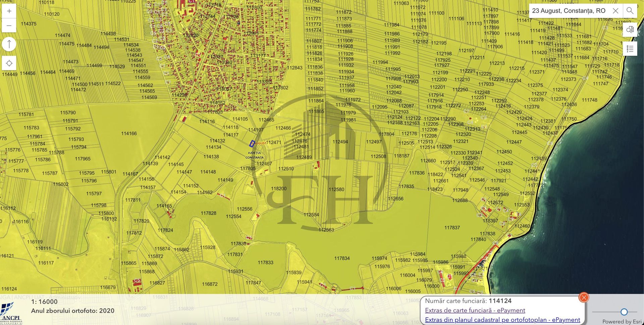Click the Powered by Esri attribution
This screenshot has height=325, width=644.
pyautogui.click(x=622, y=321)
